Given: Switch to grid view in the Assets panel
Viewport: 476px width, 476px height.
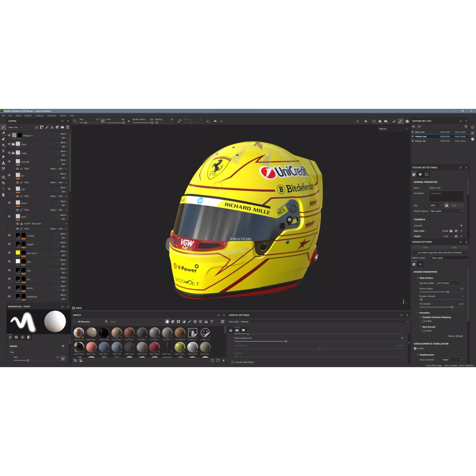Looking at the screenshot, I should (223, 321).
